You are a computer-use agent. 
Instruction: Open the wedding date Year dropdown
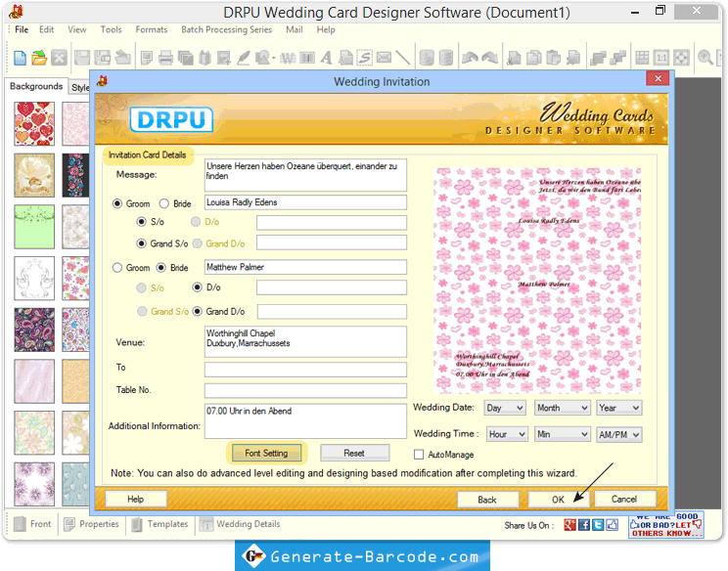[x=619, y=408]
